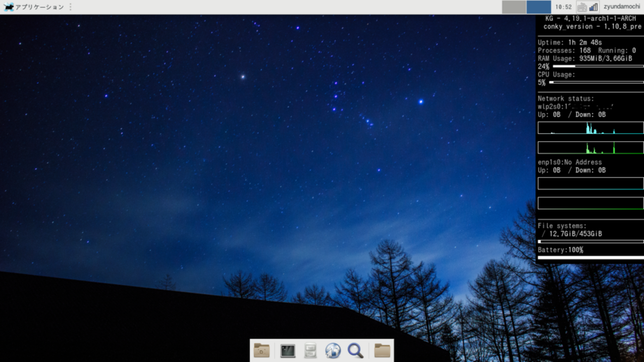Click the wlp2s0 cyan upload graph
Viewport: 644px width, 362px height.
(590, 128)
